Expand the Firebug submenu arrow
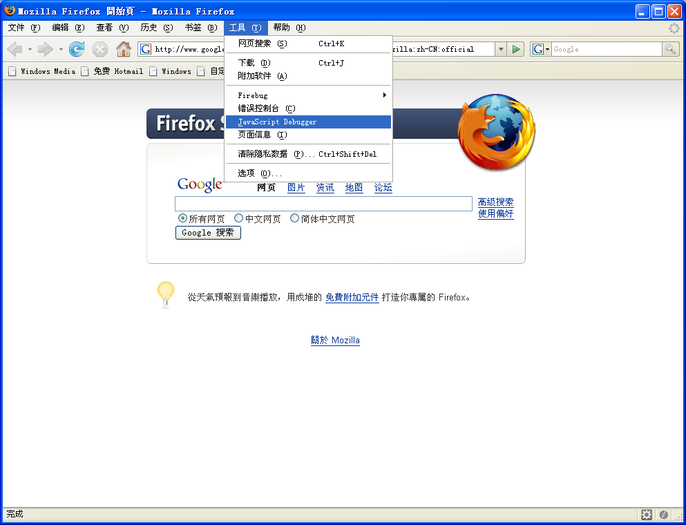 384,95
